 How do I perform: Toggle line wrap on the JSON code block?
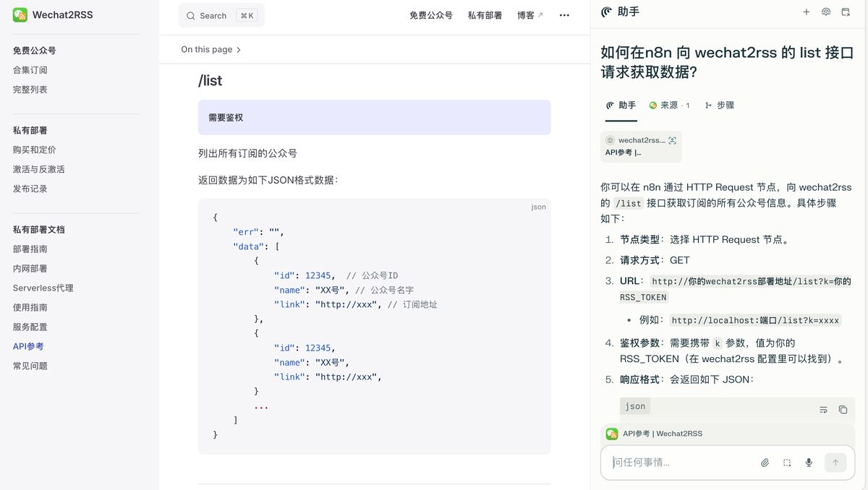(x=823, y=410)
